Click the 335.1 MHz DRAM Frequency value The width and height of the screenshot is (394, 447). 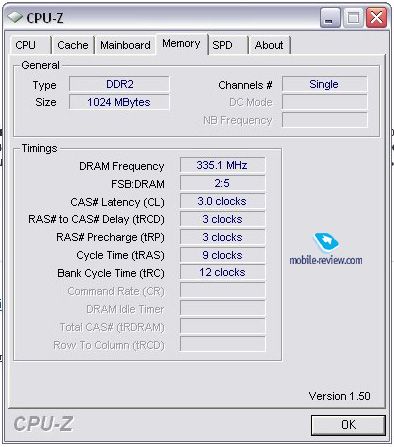(x=222, y=165)
